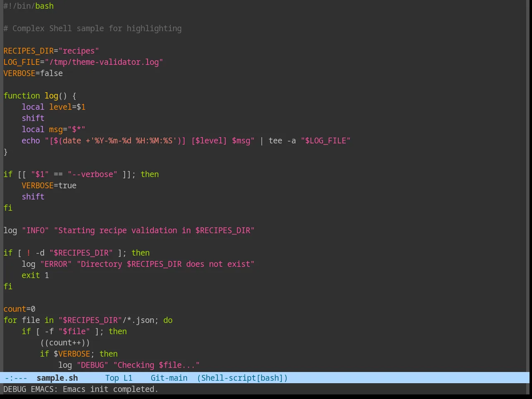
Task: Click the Top position indicator in mode line
Action: coord(112,378)
